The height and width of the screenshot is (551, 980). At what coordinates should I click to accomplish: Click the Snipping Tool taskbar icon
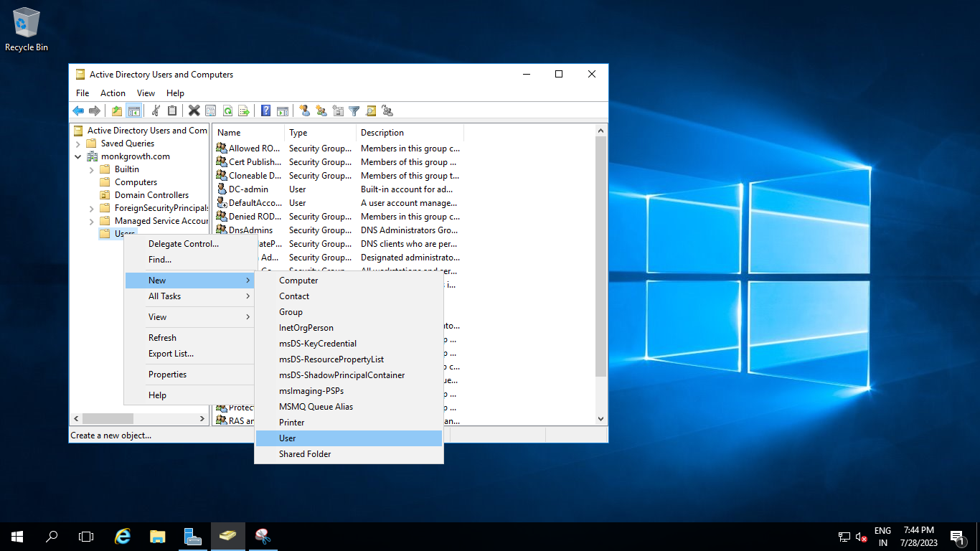(x=263, y=536)
